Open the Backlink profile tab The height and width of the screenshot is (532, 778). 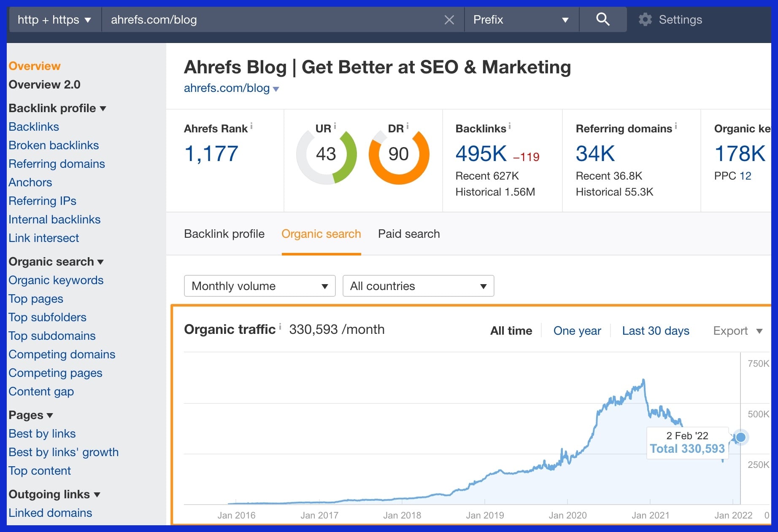pos(224,234)
